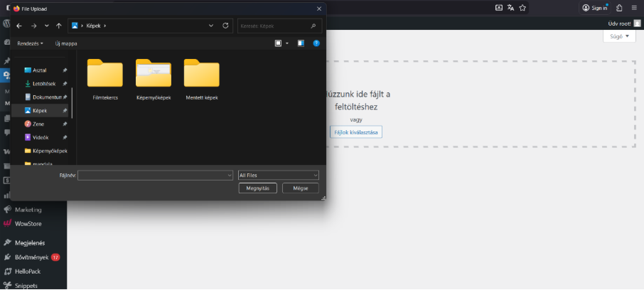Toggle the preview pane icon
Screen dimensions: 644x290
(301, 43)
